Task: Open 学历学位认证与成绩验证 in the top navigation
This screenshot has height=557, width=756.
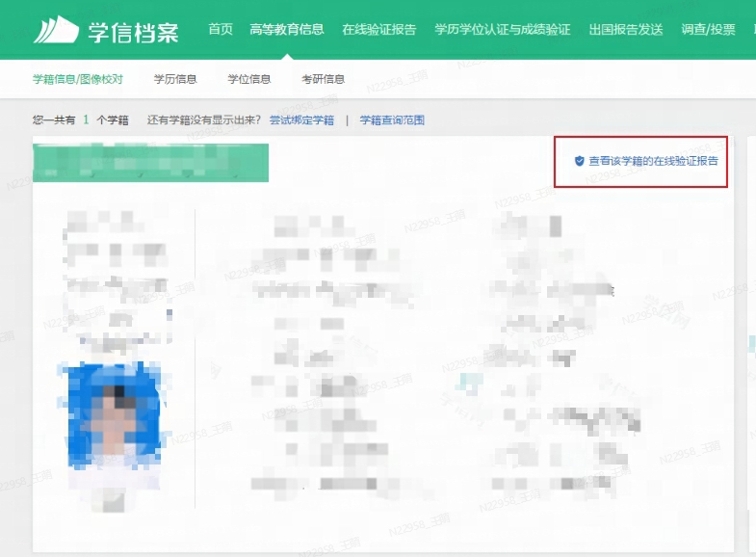Action: [502, 29]
